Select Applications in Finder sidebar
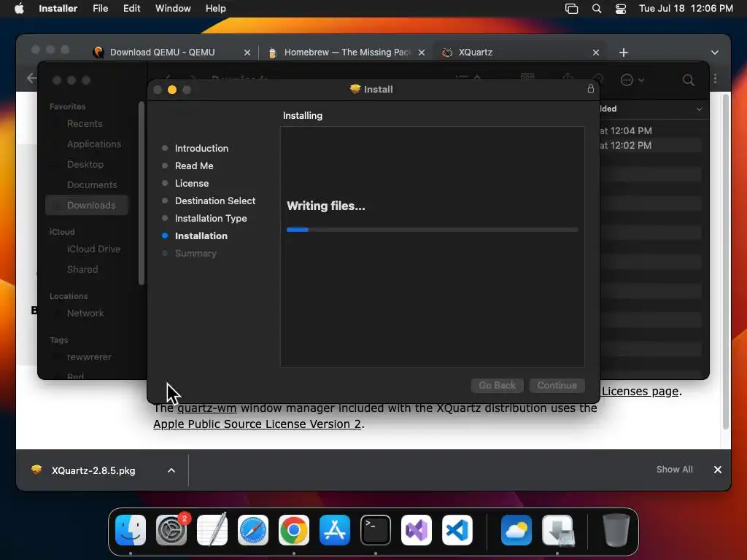The height and width of the screenshot is (560, 747). (x=94, y=144)
